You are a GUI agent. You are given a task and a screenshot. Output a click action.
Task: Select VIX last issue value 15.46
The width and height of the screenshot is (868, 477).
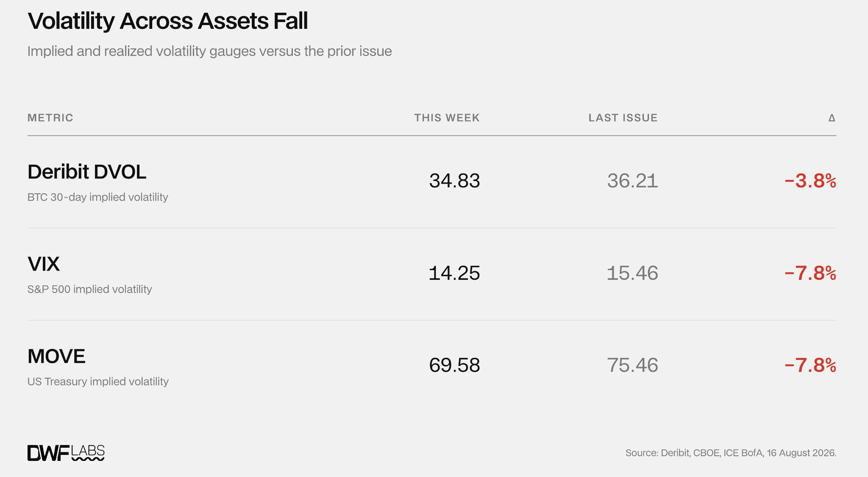632,273
